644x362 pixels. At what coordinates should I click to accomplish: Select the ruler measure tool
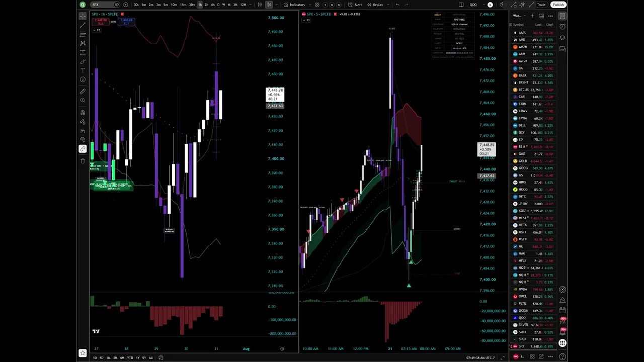pyautogui.click(x=83, y=91)
